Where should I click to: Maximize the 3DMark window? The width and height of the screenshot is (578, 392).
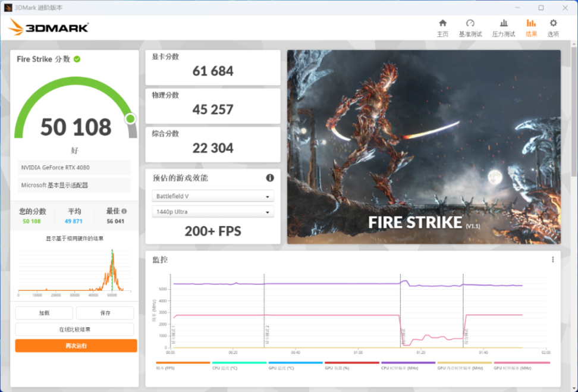(541, 8)
